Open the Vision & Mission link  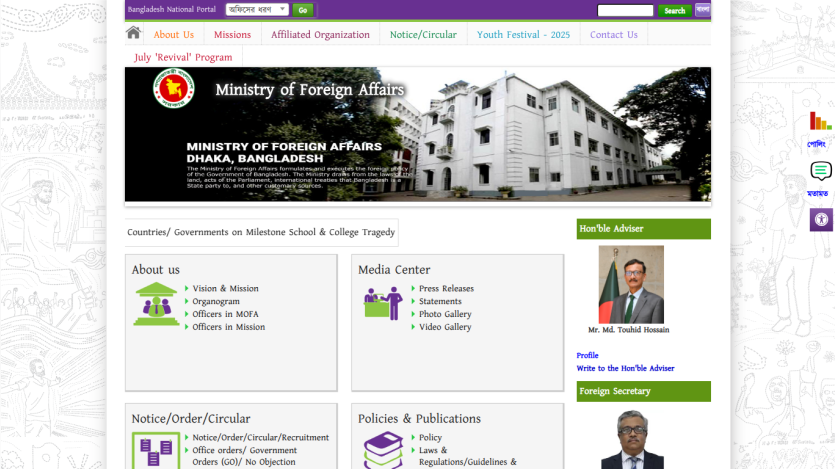tap(225, 289)
